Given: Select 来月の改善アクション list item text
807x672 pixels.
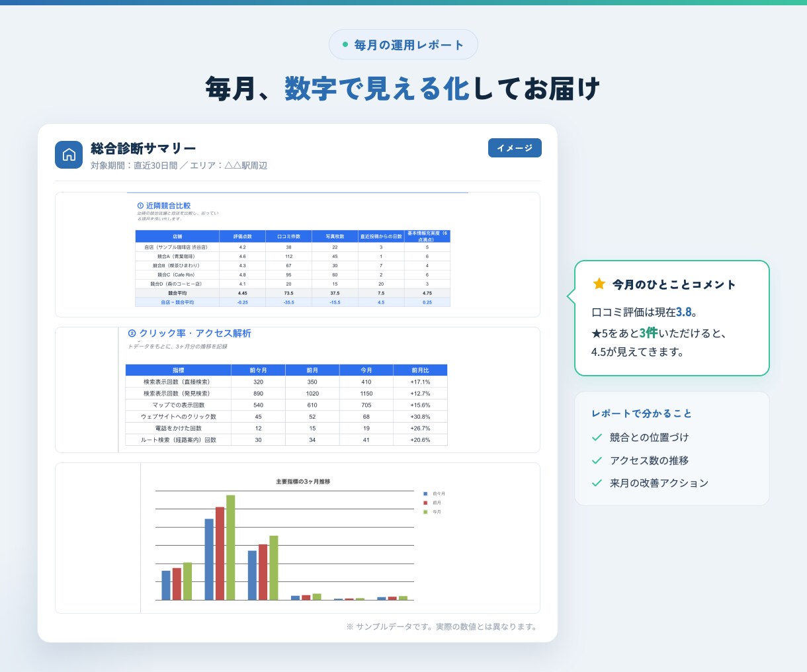Looking at the screenshot, I should [659, 483].
